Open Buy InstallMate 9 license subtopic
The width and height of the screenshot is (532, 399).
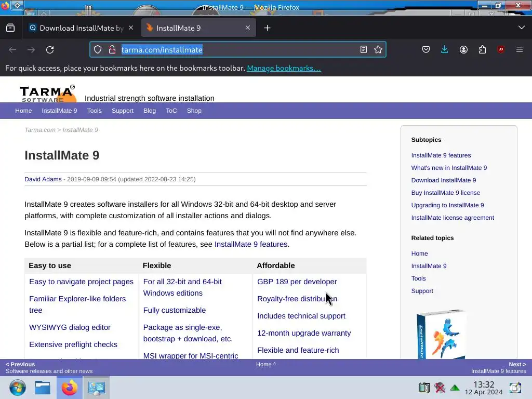pyautogui.click(x=445, y=193)
